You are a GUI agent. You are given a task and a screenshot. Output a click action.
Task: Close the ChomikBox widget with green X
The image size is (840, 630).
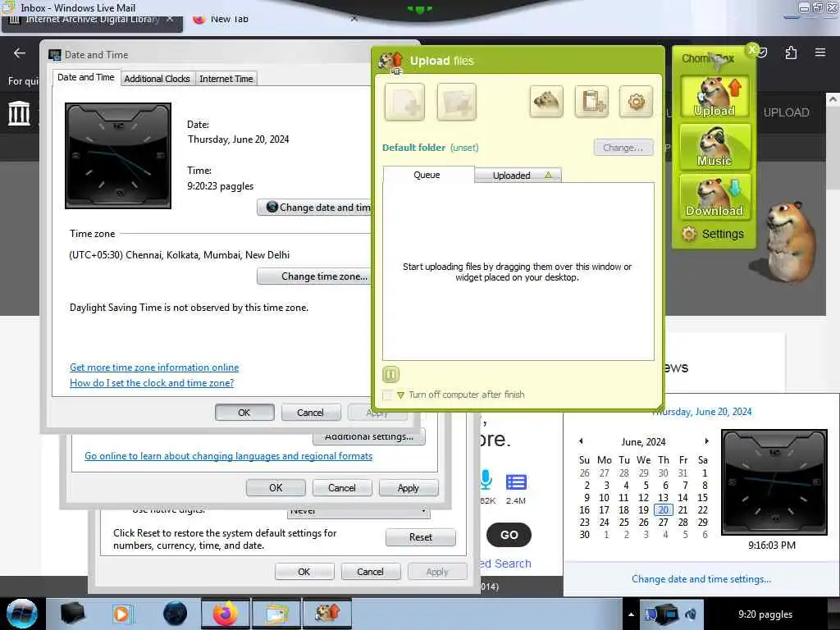752,50
